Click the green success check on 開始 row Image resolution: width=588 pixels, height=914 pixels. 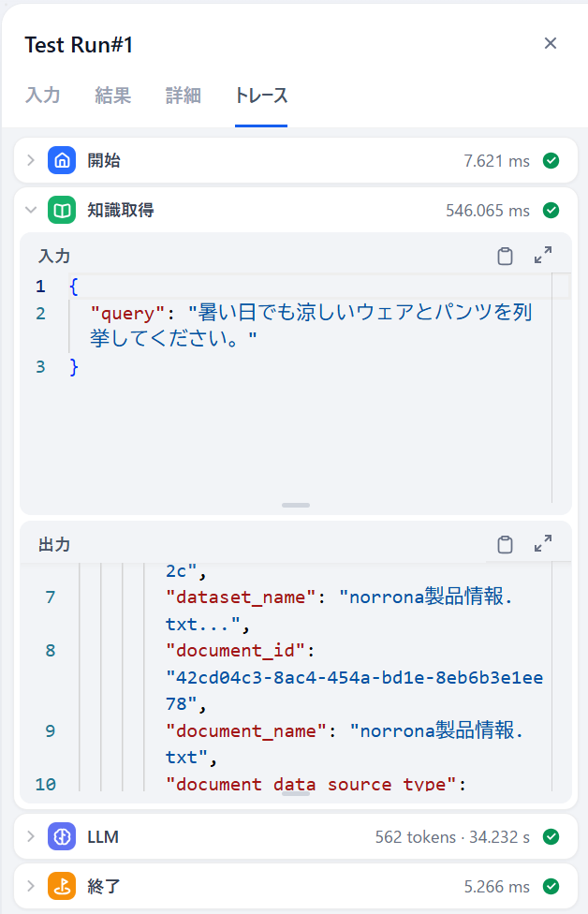tap(551, 160)
